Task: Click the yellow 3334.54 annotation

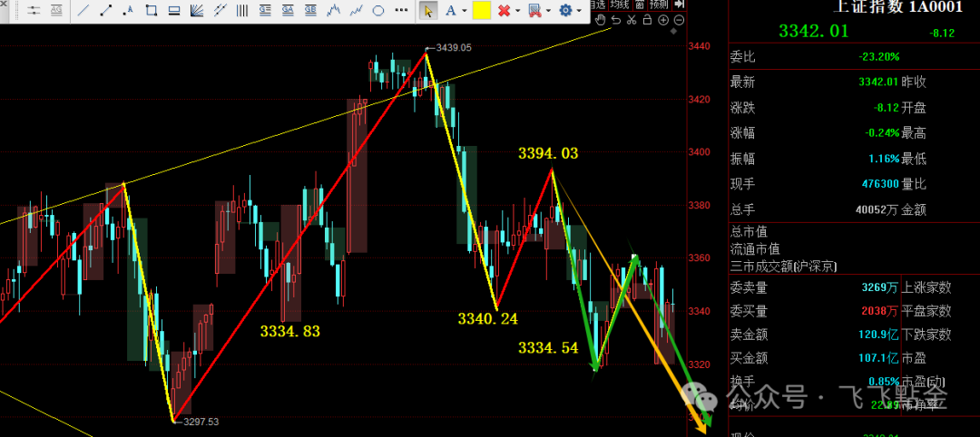Action: [x=548, y=348]
